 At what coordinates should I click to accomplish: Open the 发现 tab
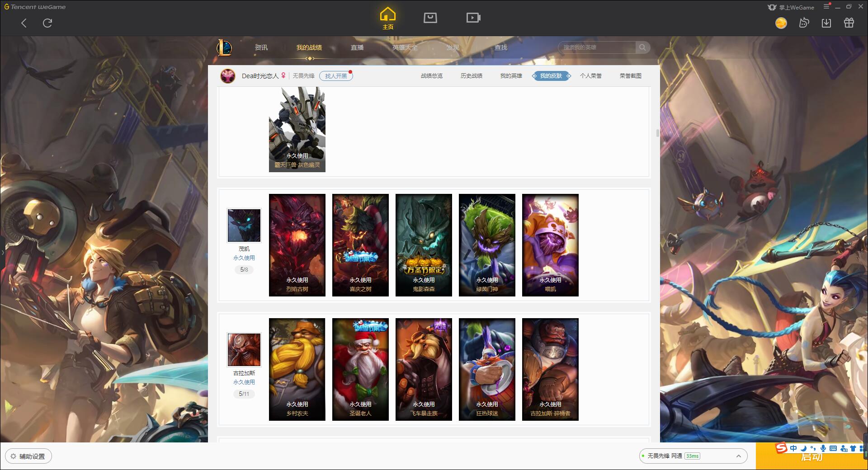click(x=453, y=47)
